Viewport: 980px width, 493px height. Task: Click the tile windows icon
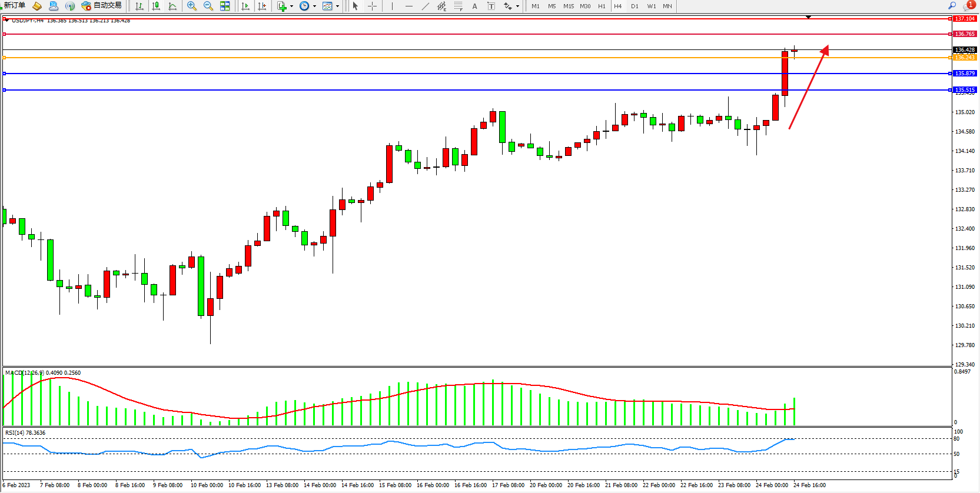click(225, 6)
